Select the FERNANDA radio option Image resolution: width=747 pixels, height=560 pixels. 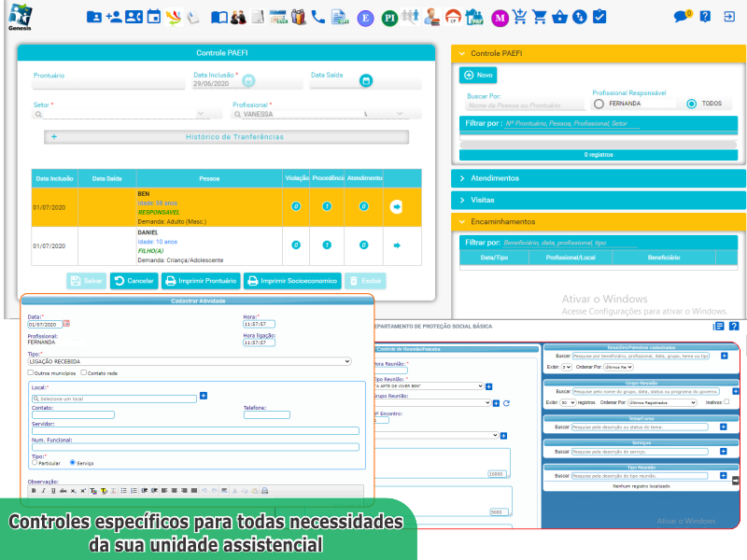599,104
